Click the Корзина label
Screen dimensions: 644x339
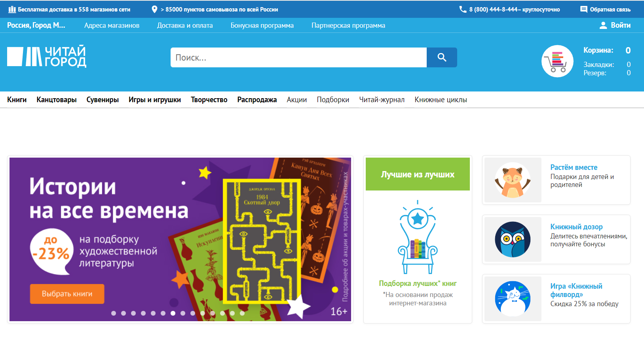[598, 50]
